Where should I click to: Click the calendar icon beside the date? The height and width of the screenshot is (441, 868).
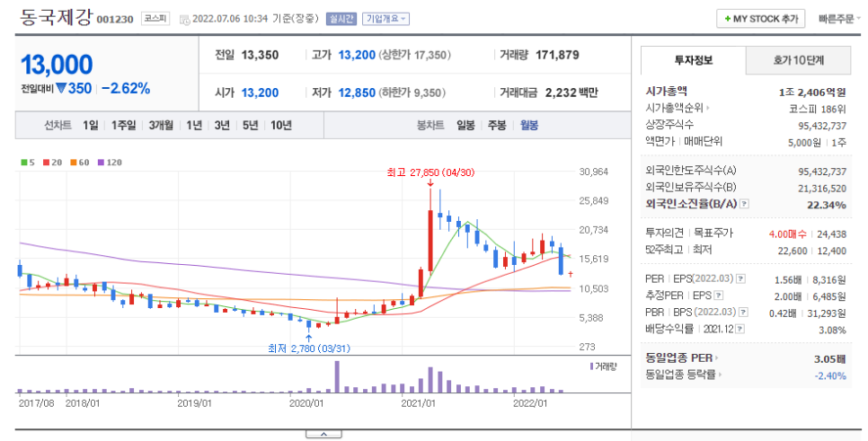tap(184, 20)
